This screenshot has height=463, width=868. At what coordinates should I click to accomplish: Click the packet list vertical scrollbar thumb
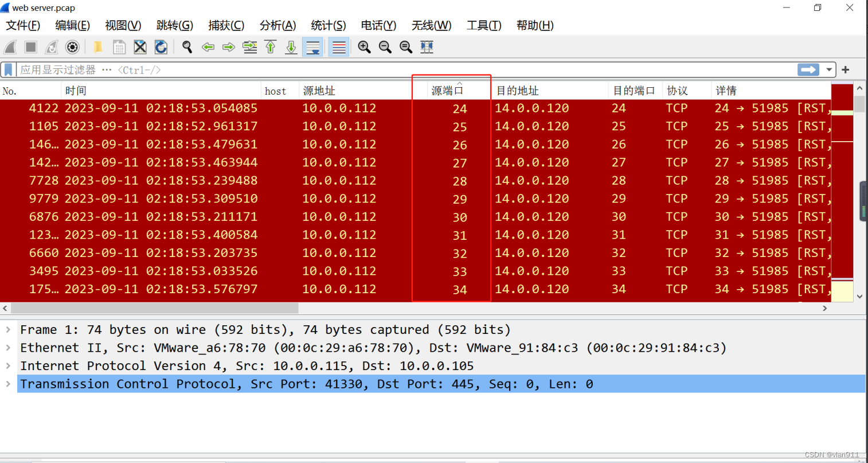click(x=859, y=104)
